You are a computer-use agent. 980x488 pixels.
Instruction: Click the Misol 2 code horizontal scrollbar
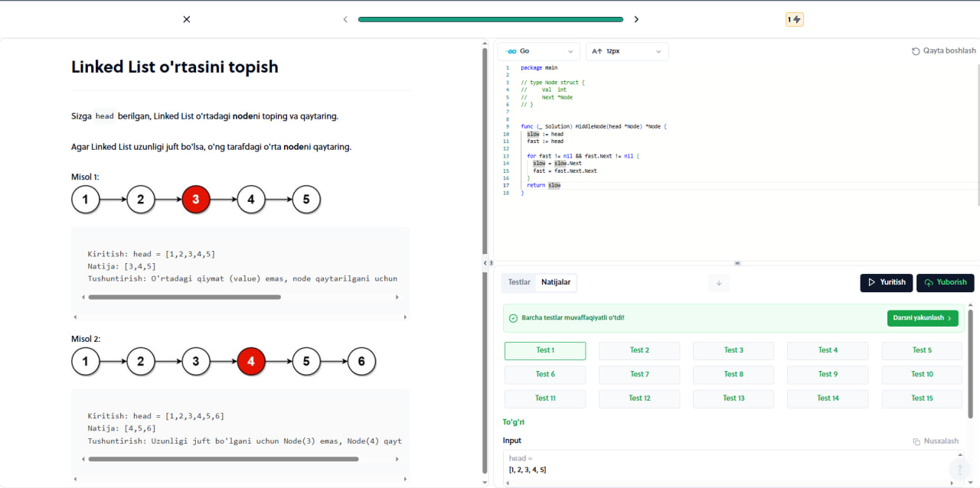[x=224, y=459]
